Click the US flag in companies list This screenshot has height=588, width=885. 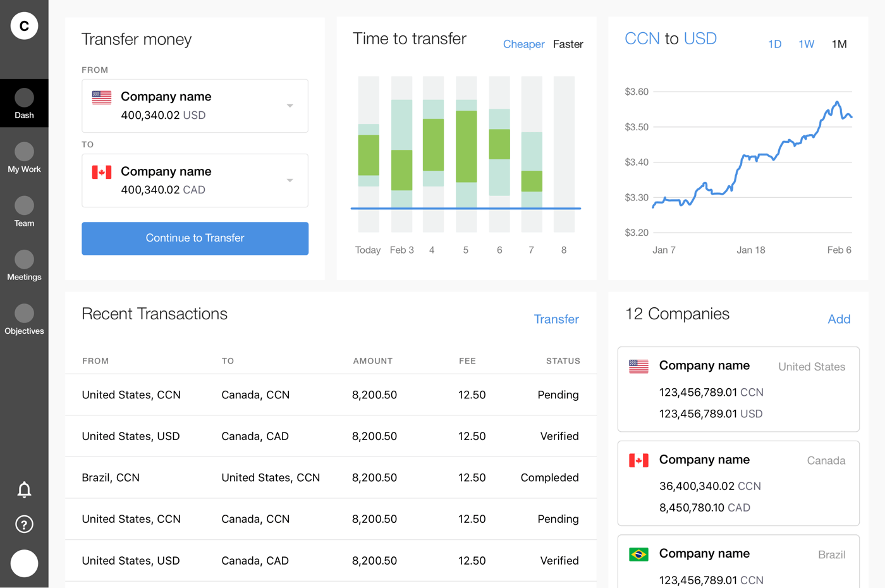click(x=638, y=366)
